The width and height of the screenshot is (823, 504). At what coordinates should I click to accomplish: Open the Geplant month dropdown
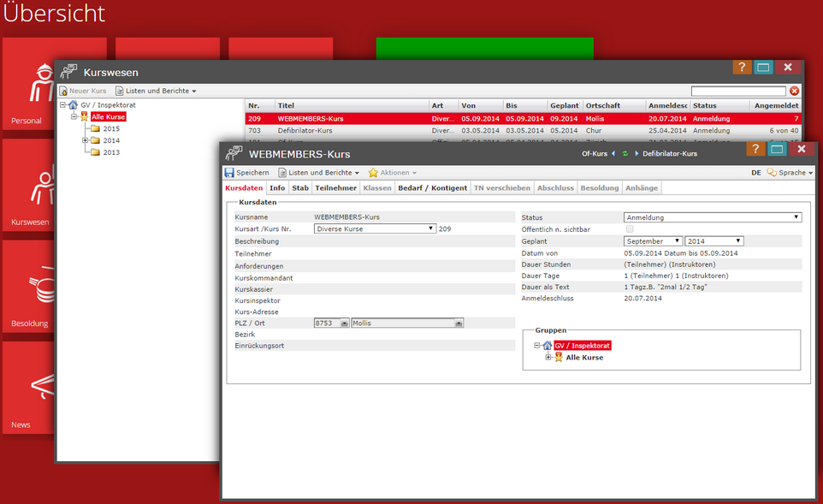coord(654,241)
